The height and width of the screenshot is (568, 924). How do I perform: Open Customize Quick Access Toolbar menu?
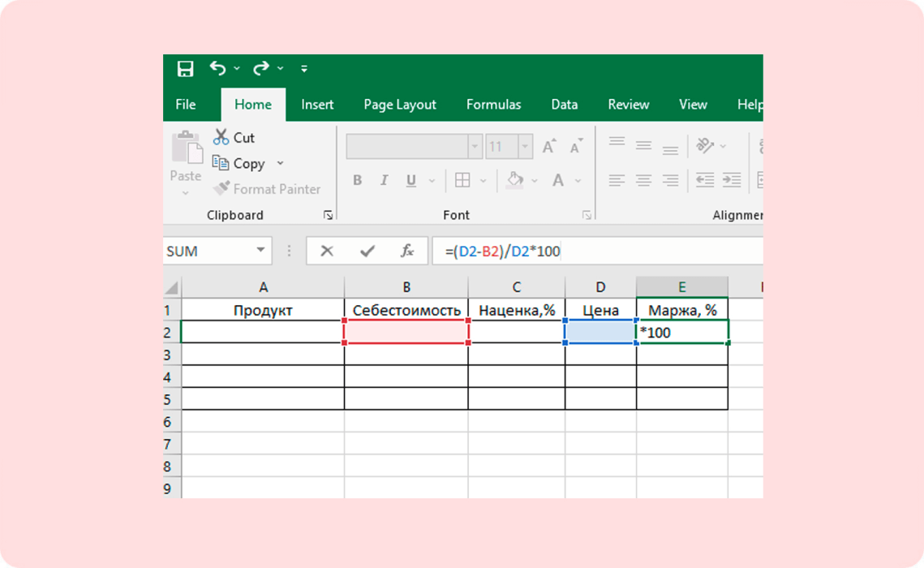(x=304, y=69)
